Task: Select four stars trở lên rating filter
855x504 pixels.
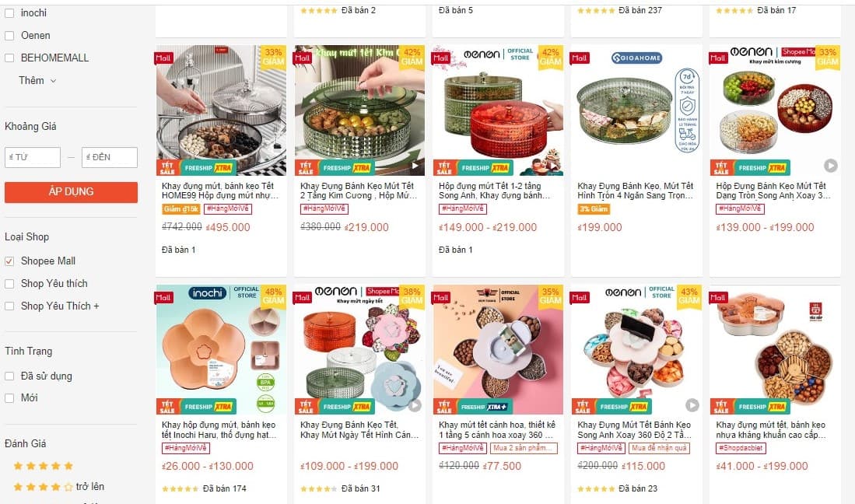Action: coord(58,487)
